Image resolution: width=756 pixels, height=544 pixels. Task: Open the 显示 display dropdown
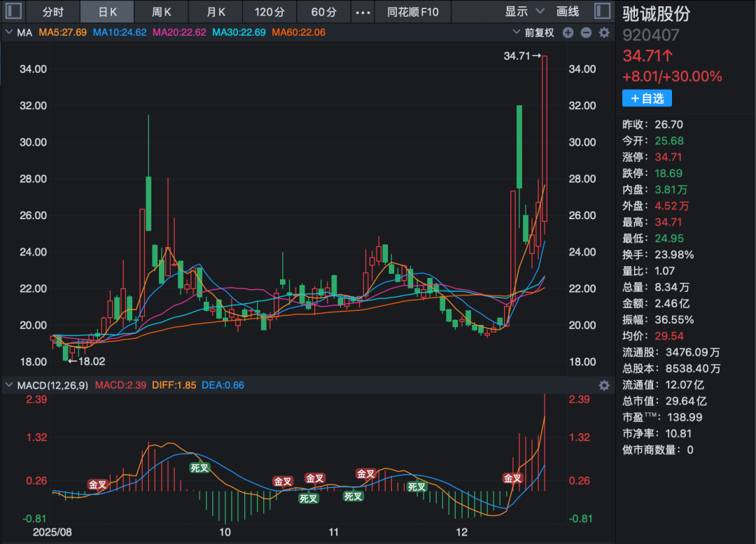[524, 12]
